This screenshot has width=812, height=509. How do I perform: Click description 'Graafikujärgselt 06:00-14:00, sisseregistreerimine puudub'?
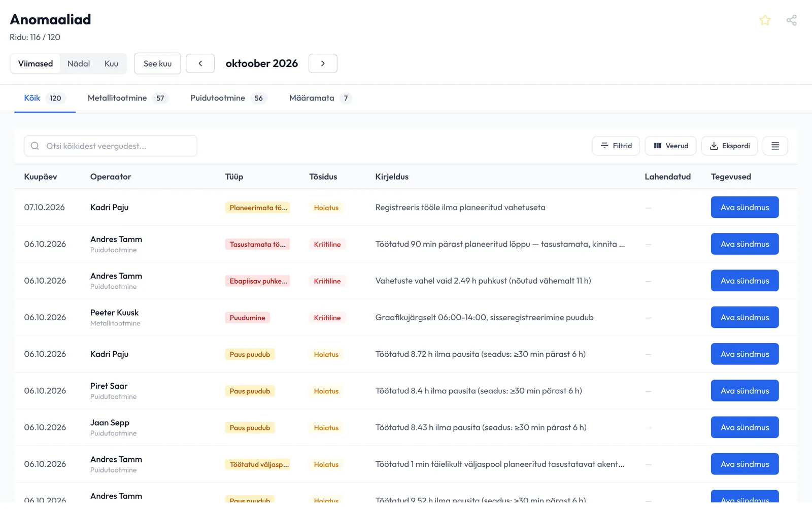tap(484, 318)
